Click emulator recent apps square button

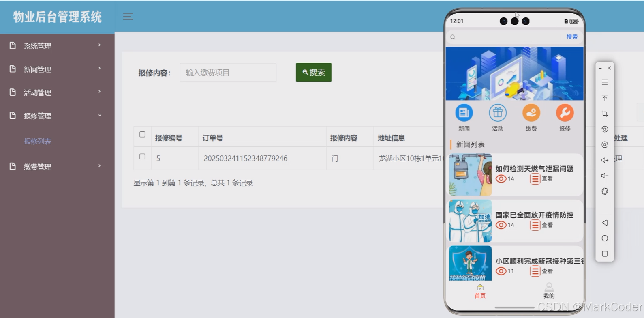pos(605,254)
